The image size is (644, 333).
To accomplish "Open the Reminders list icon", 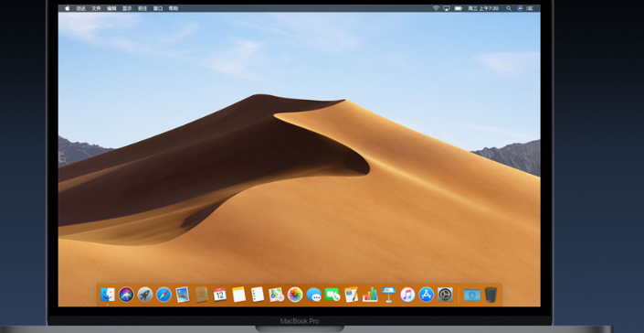I will tap(258, 295).
